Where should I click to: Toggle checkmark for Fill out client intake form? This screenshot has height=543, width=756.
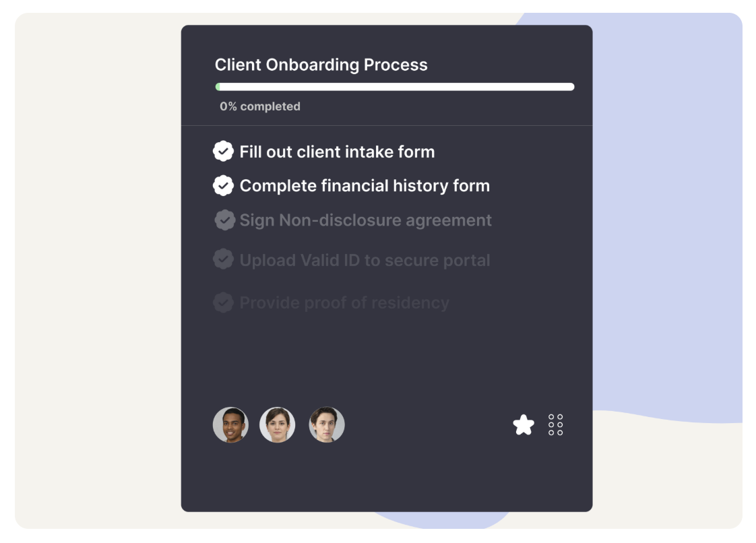coord(223,152)
